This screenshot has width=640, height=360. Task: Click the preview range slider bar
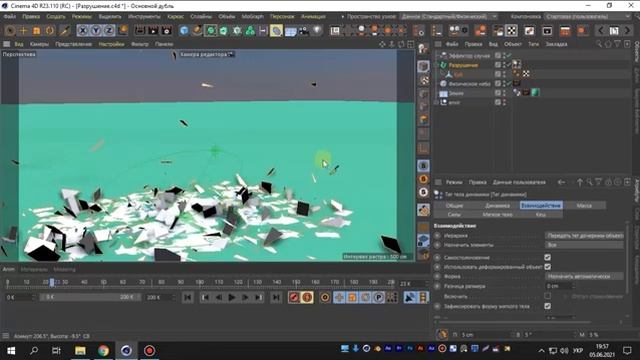pos(90,297)
